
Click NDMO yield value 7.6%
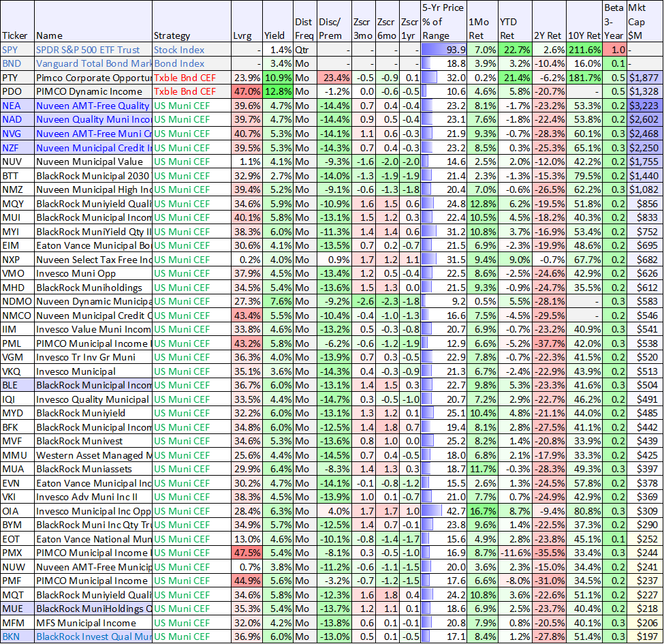278,302
